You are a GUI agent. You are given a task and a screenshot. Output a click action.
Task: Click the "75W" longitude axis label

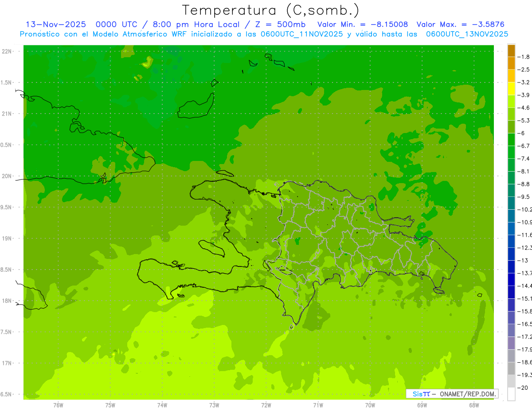point(110,405)
